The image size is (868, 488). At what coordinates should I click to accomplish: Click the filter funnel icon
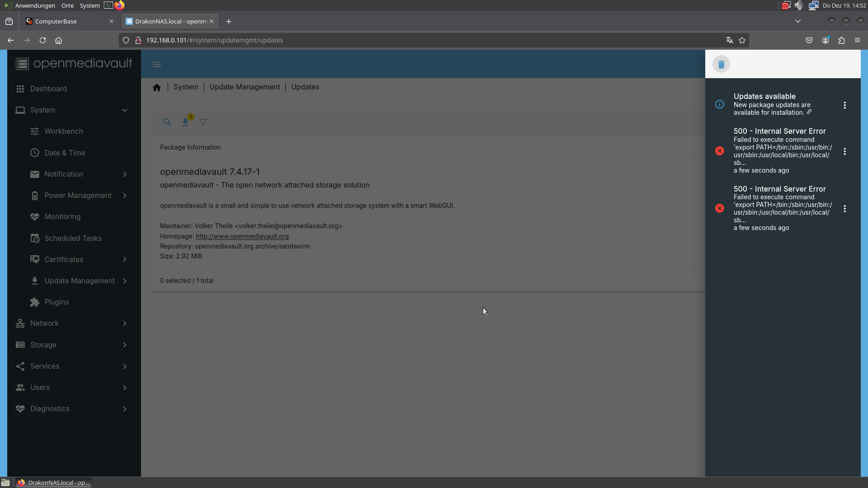pos(203,122)
